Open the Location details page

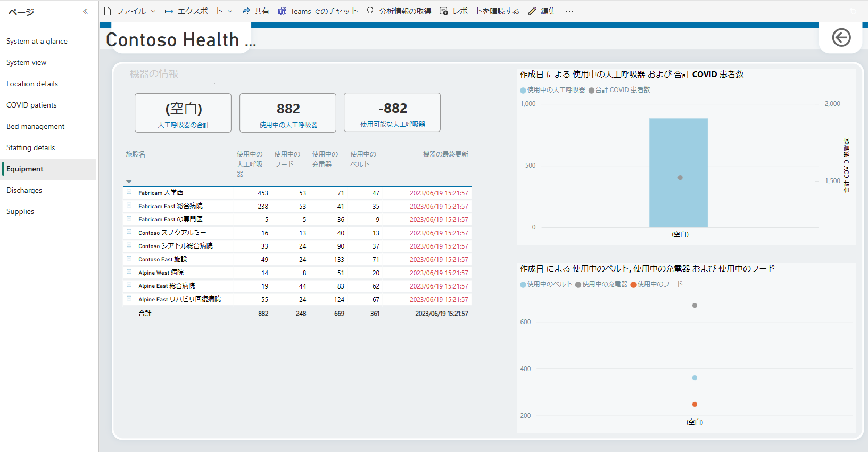pos(48,84)
